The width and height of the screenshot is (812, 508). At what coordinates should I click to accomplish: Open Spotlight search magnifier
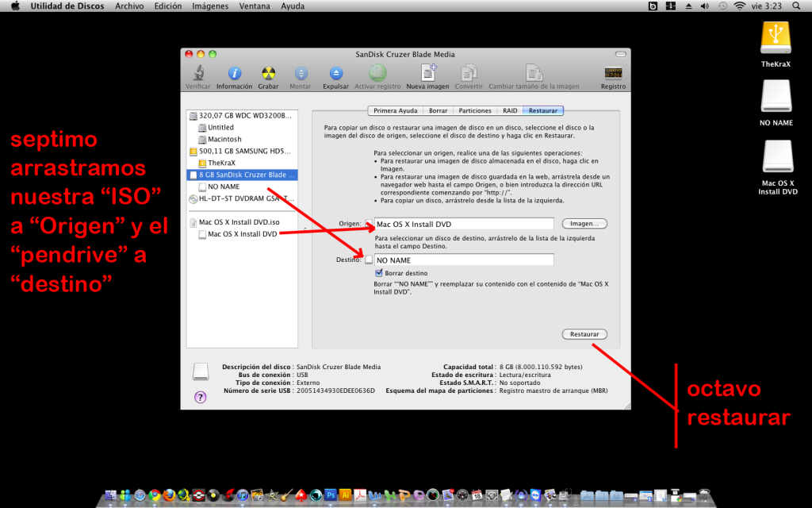[x=796, y=6]
